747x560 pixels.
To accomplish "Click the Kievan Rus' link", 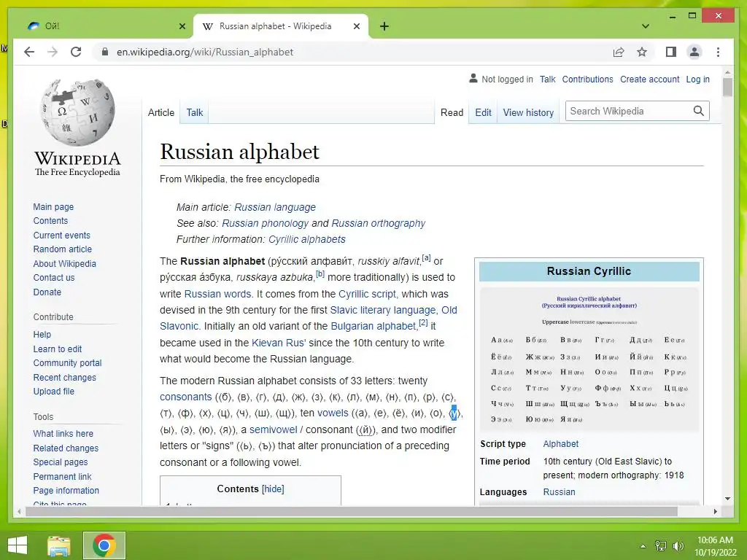I will click(279, 343).
